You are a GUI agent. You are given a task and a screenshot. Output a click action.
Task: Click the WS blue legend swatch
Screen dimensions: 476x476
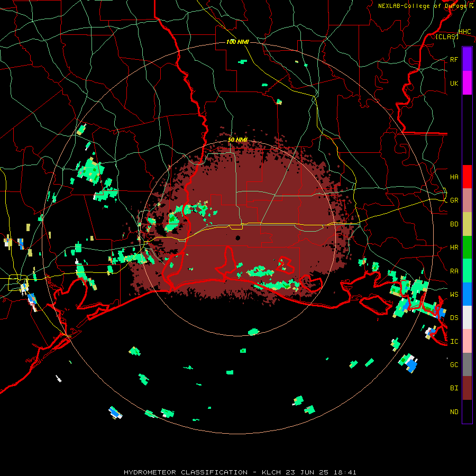[467, 294]
